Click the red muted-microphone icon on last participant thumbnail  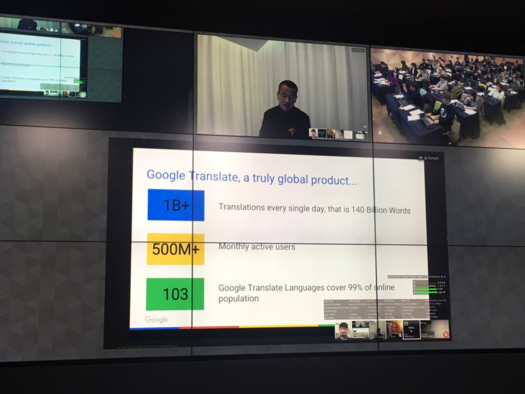pos(445,334)
